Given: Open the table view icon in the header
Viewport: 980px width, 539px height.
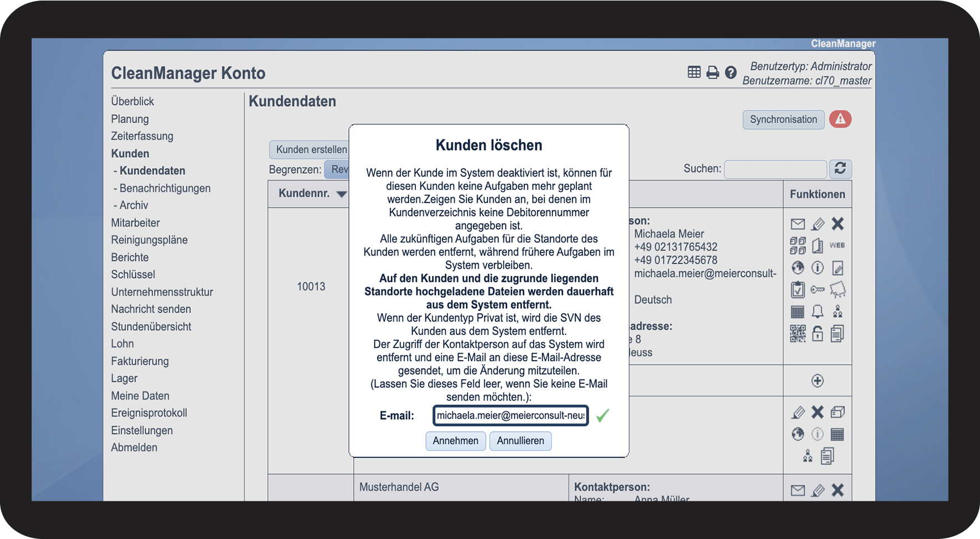Looking at the screenshot, I should (x=694, y=72).
